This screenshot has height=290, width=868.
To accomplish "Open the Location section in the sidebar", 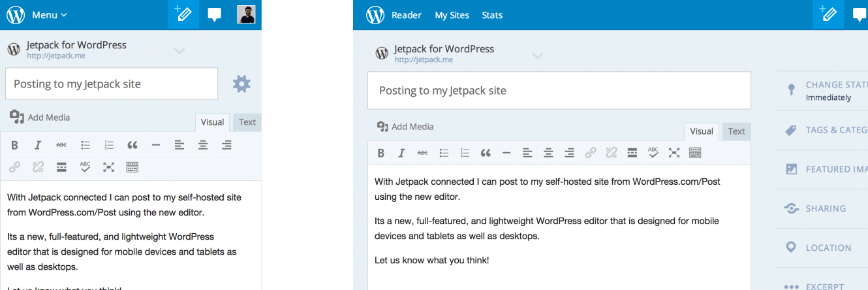I will pyautogui.click(x=828, y=248).
